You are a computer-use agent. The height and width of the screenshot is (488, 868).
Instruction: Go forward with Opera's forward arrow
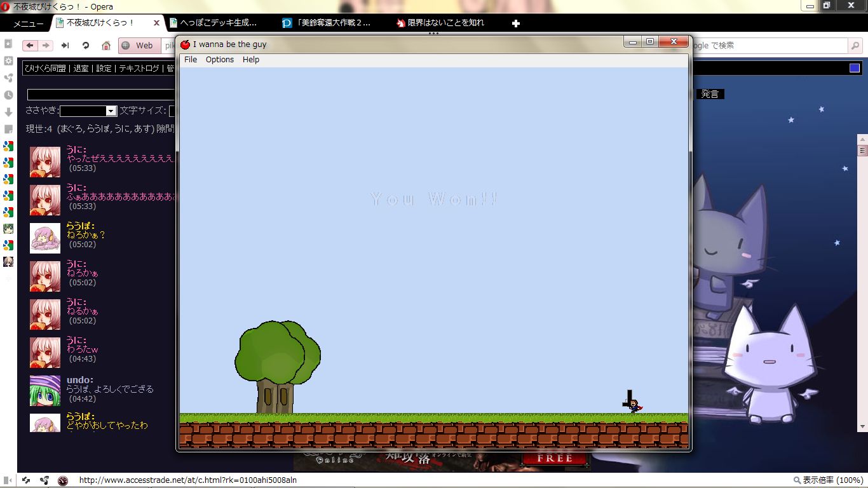[45, 46]
